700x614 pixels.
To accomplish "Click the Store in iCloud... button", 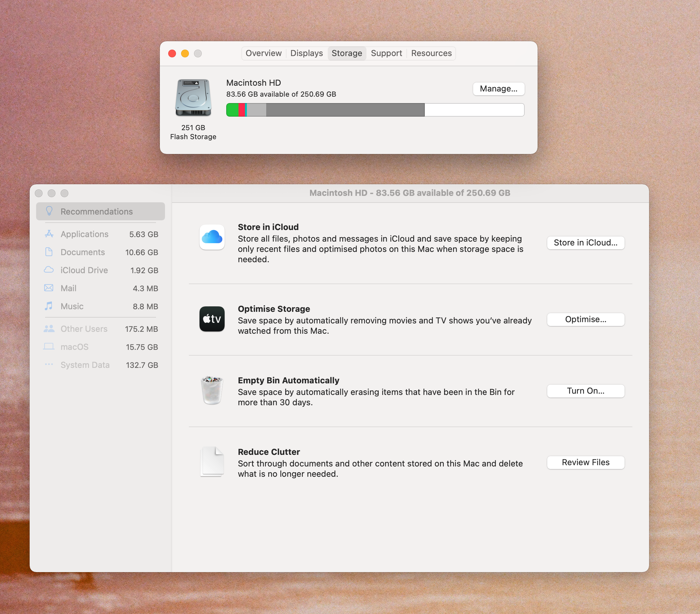I will [x=585, y=243].
